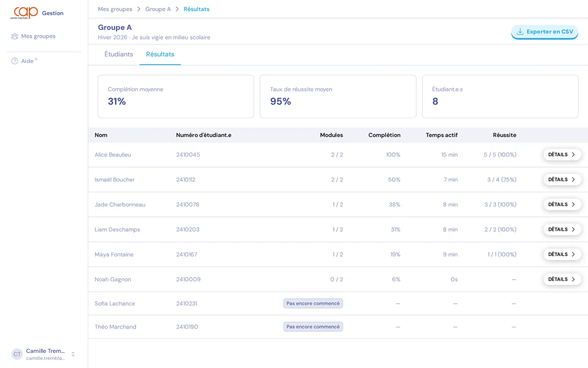The image size is (588, 368).
Task: Navigate to Groupe A breadcrumb
Action: pyautogui.click(x=158, y=9)
